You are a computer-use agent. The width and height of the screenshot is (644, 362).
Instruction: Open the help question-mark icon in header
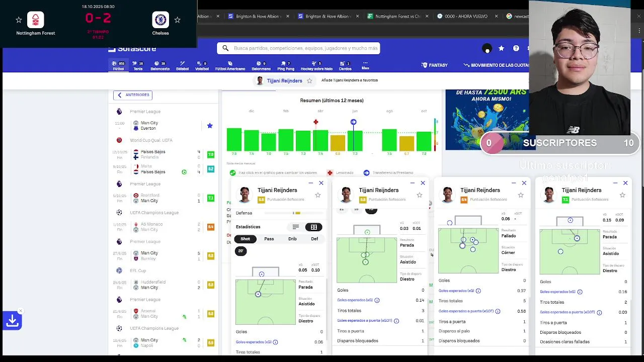coord(516,48)
